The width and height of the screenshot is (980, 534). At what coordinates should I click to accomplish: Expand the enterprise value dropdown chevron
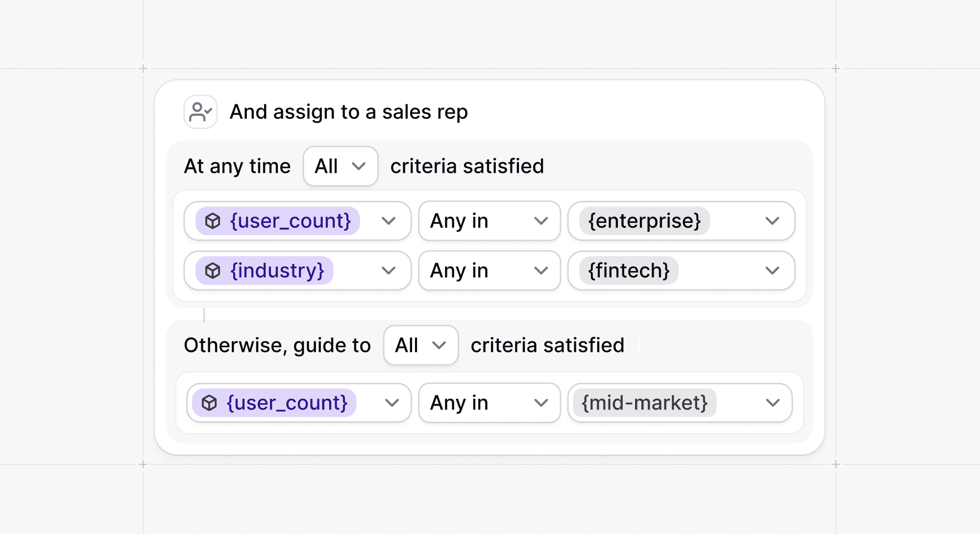point(772,221)
